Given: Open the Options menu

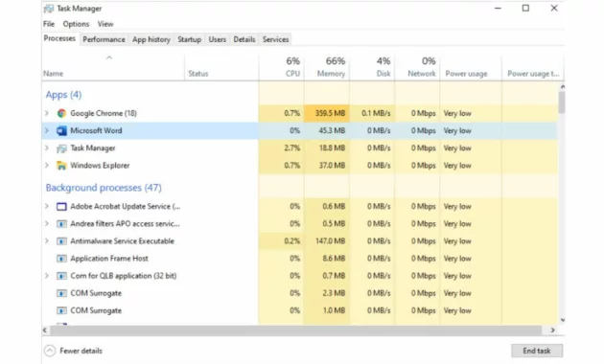Looking at the screenshot, I should pos(76,24).
